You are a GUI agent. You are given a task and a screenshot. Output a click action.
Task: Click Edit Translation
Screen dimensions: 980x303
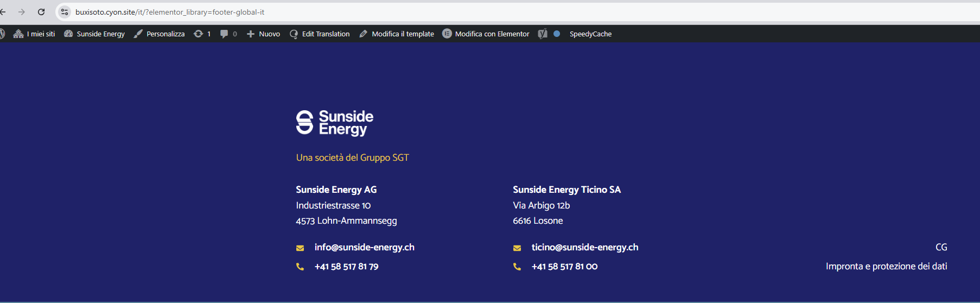pyautogui.click(x=320, y=34)
